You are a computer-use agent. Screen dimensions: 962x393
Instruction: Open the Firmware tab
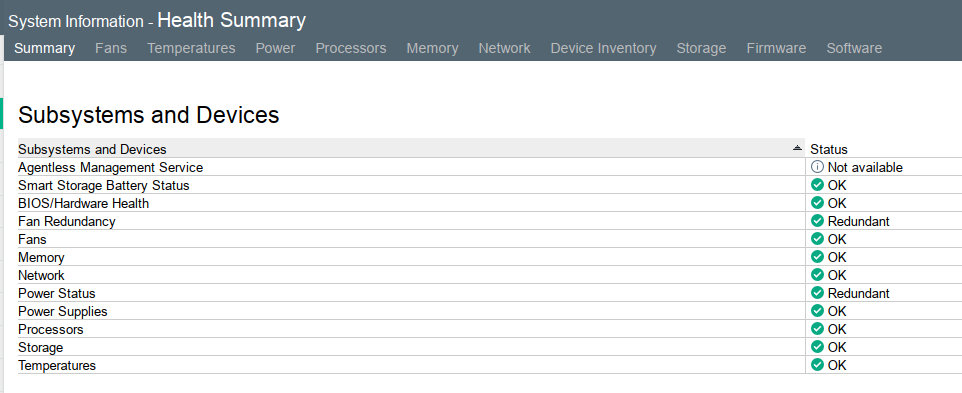click(776, 48)
